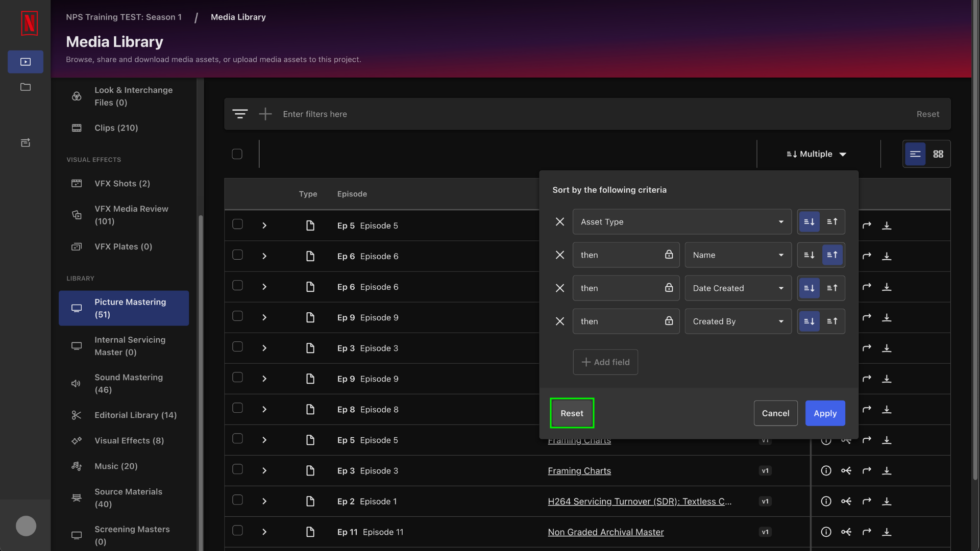This screenshot has height=551, width=980.
Task: Expand Episode 3 row with chevron arrow
Action: 264,348
